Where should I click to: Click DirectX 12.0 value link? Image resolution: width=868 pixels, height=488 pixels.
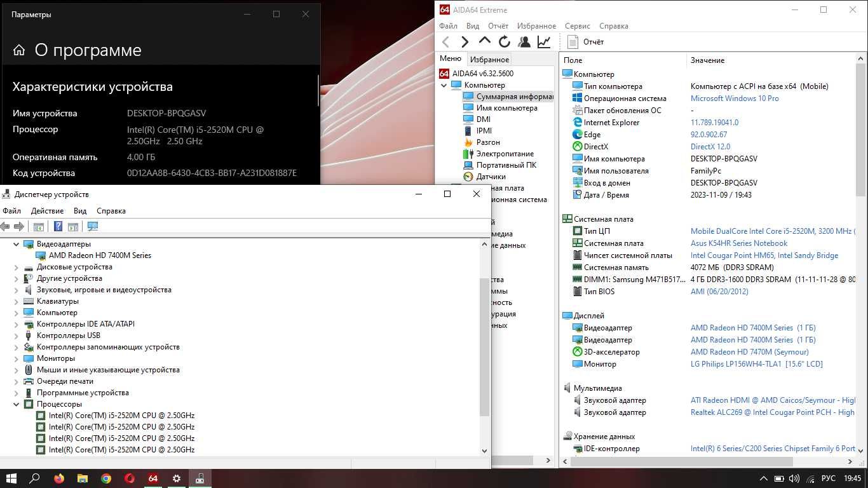(x=710, y=147)
